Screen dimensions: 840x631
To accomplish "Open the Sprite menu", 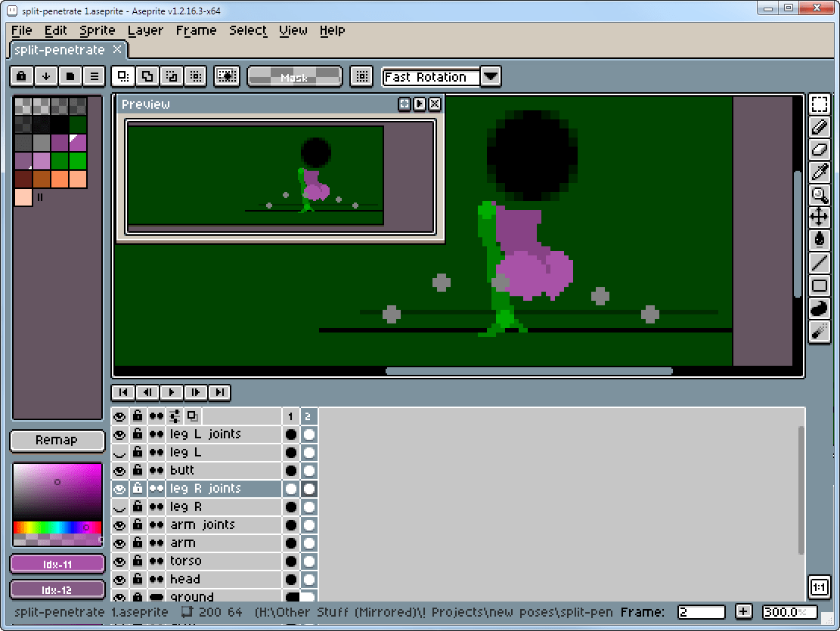I will pos(98,31).
